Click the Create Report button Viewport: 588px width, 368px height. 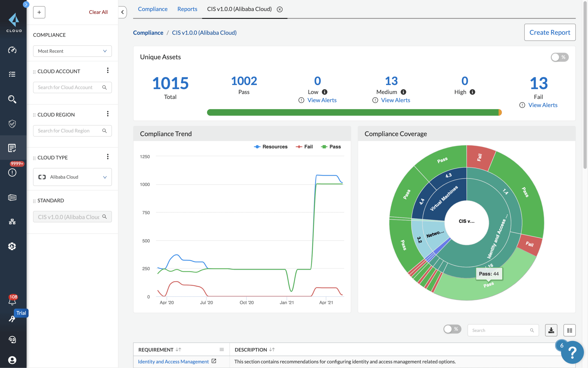(550, 32)
